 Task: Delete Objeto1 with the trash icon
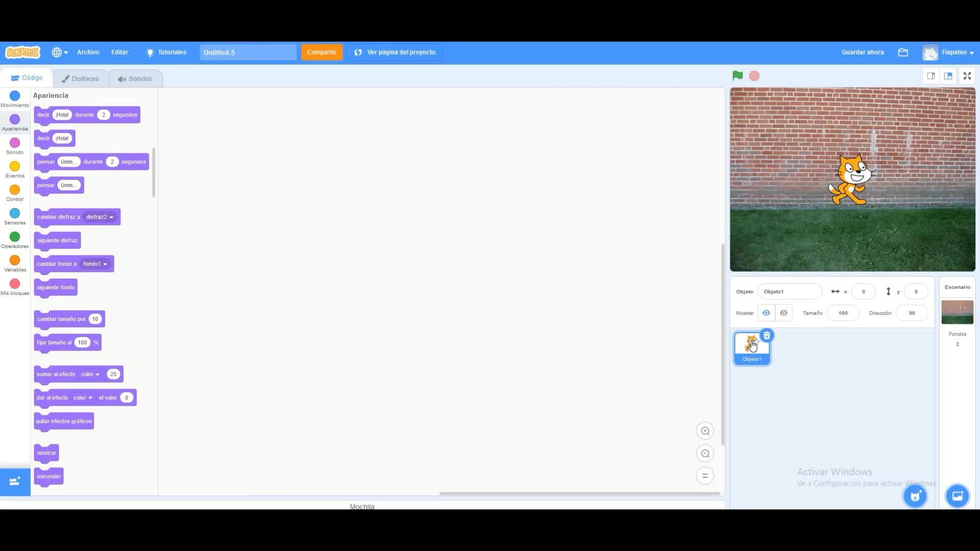(x=767, y=336)
